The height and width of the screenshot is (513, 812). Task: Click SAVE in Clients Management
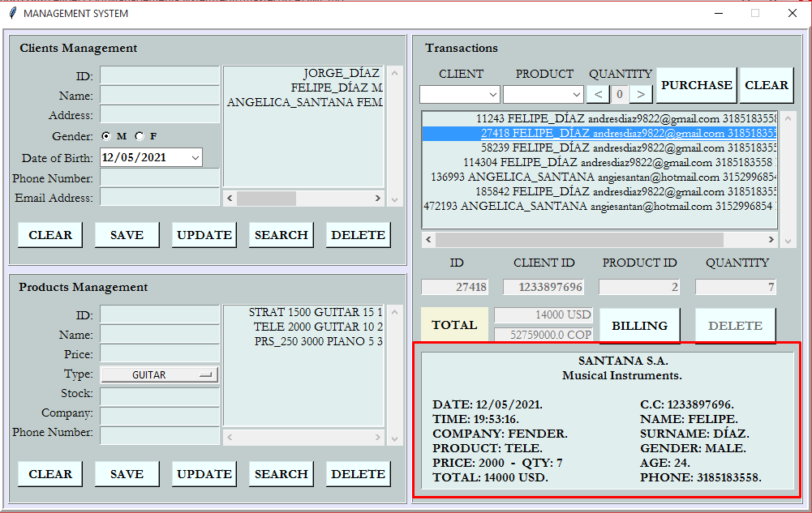tap(127, 235)
